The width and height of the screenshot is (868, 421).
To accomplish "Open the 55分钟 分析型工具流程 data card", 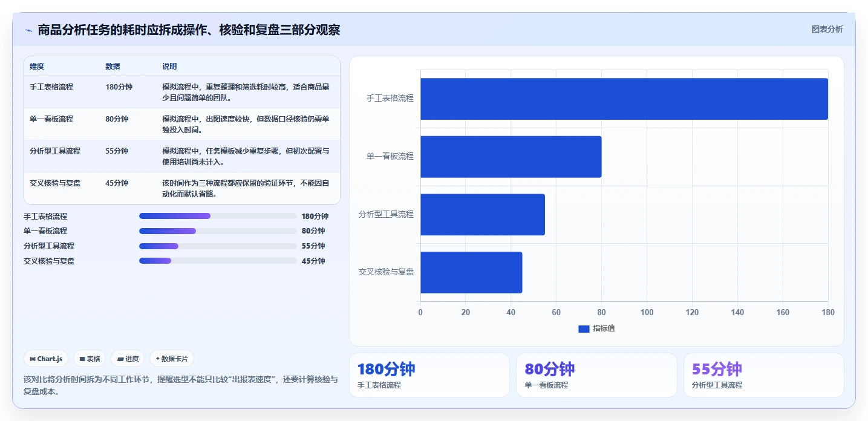I will (764, 375).
